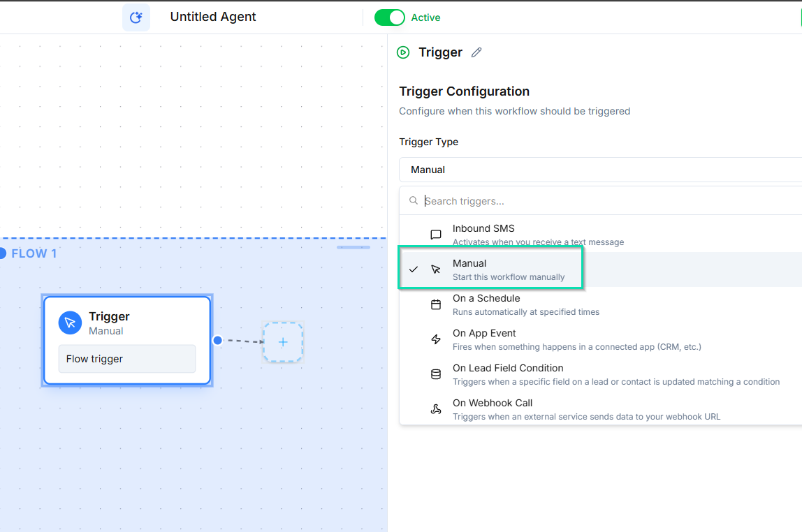Click the Inbound SMS chat bubble icon

coord(436,235)
